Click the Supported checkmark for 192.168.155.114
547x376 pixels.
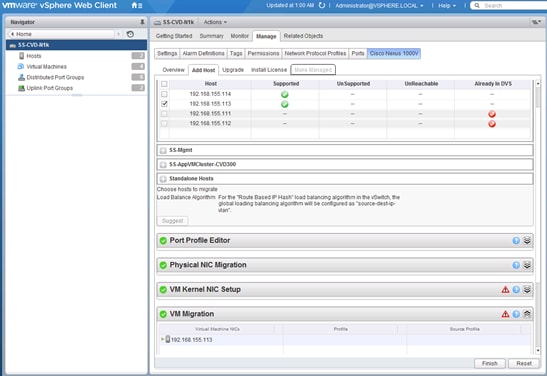point(285,94)
